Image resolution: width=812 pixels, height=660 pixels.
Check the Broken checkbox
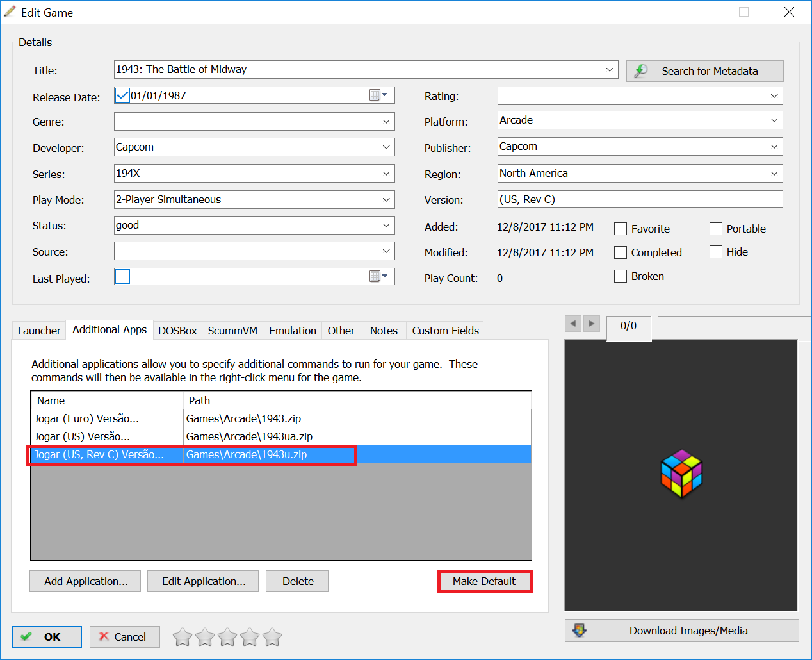pos(621,276)
